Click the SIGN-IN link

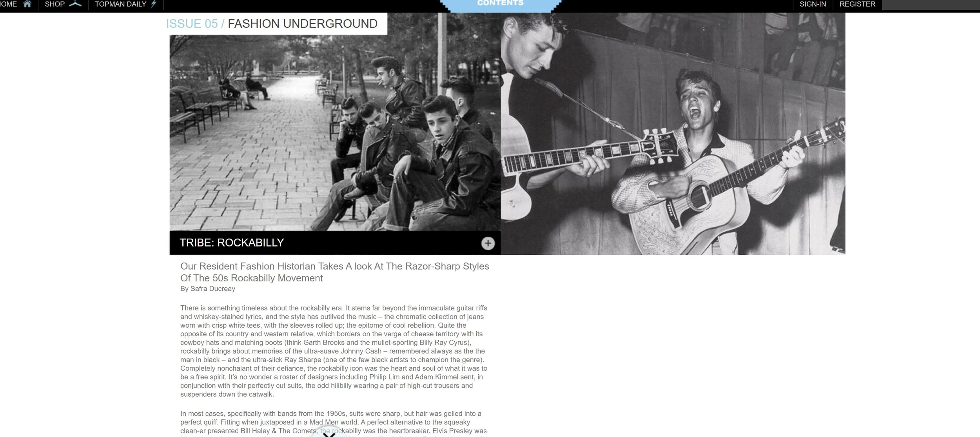813,4
